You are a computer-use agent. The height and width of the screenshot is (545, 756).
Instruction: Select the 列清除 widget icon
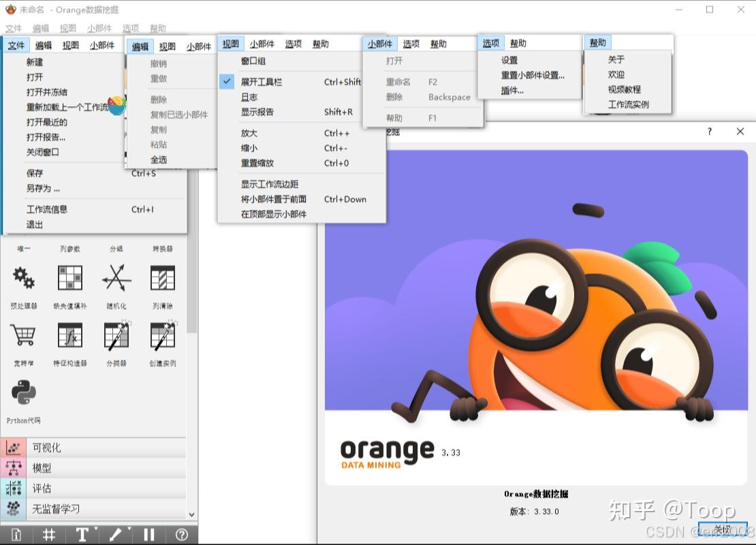[x=163, y=278]
